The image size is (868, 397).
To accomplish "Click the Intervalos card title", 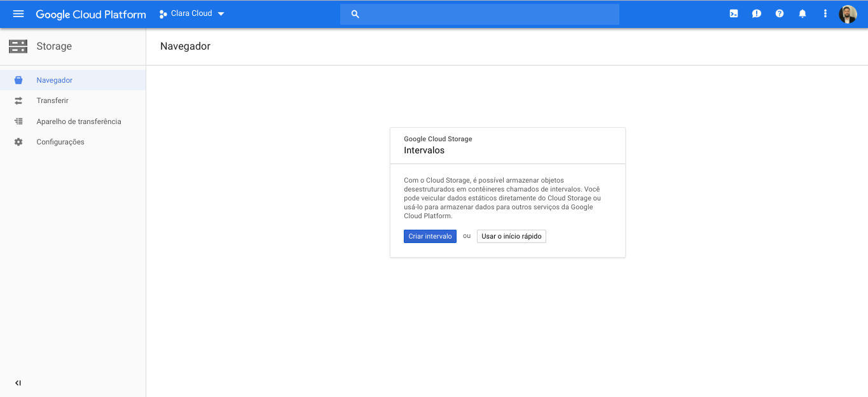I will (x=424, y=151).
